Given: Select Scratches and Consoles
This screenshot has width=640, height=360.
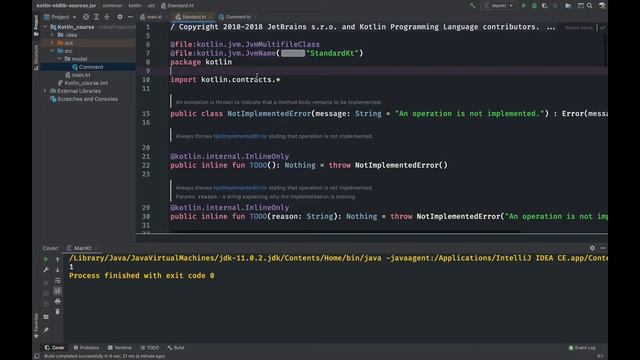Looking at the screenshot, I should pyautogui.click(x=84, y=99).
